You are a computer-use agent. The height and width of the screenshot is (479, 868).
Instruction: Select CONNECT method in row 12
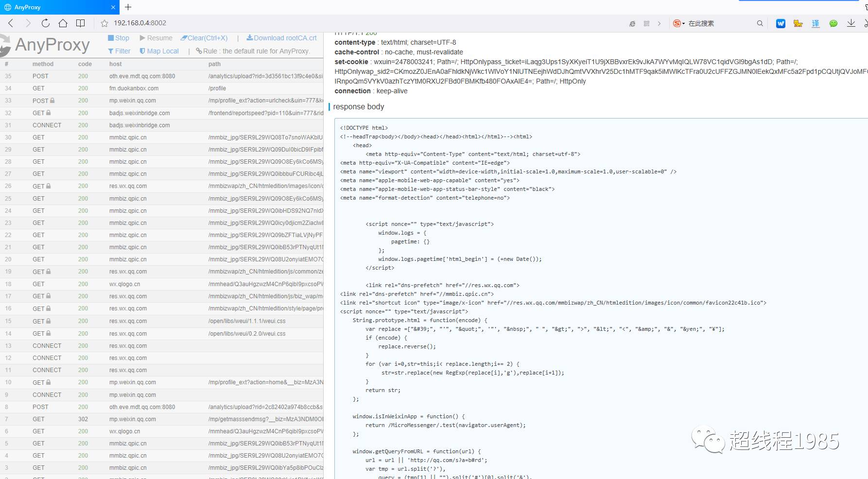(47, 358)
